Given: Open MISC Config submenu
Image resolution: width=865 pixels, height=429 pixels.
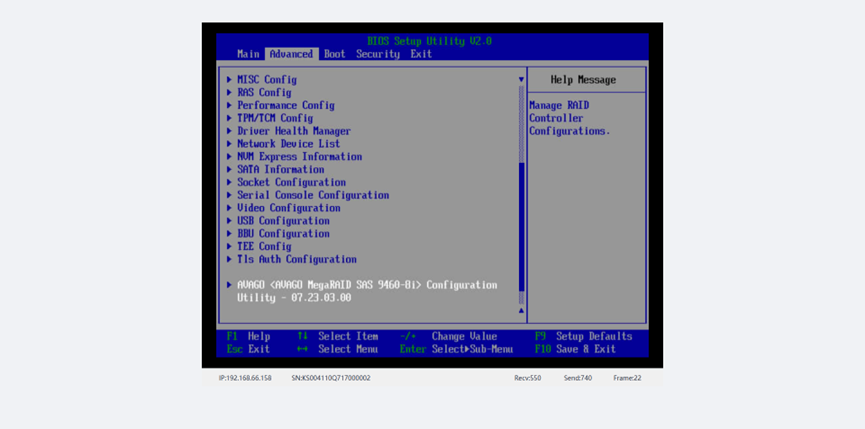Looking at the screenshot, I should coord(266,80).
